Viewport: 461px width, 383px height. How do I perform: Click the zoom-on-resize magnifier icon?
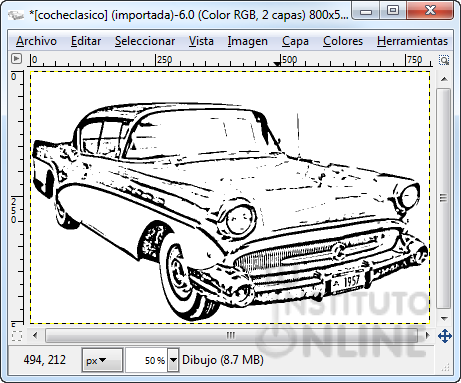coord(444,60)
